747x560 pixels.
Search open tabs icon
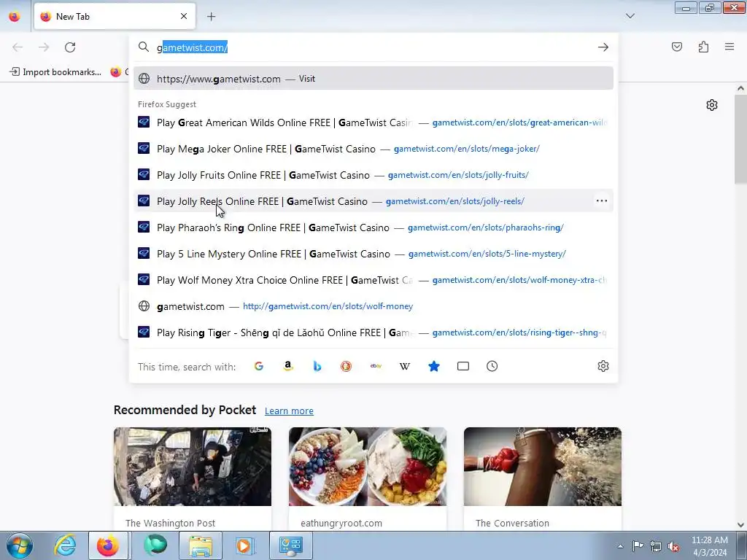[463, 366]
